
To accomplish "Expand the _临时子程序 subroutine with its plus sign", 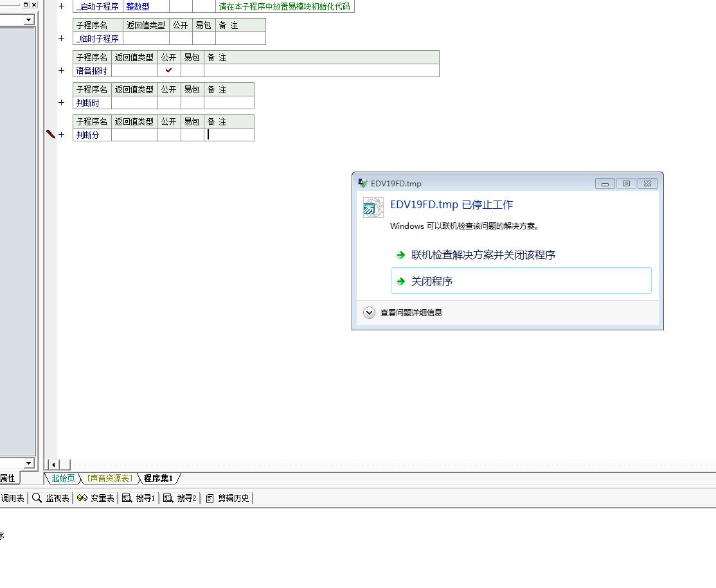I will (62, 39).
